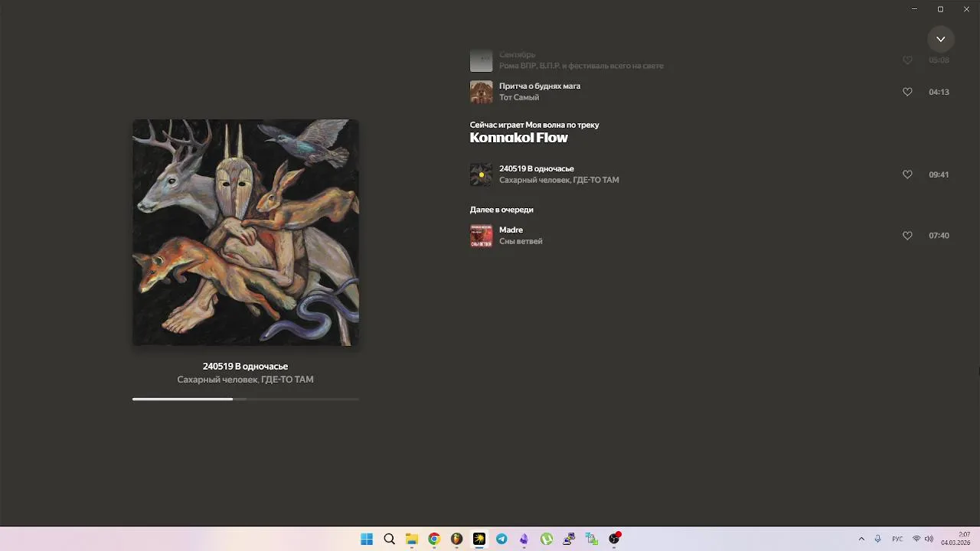Image resolution: width=980 pixels, height=551 pixels.
Task: Open artist Сахарный человек, ГДЕ-ТО ТАМ under cover
Action: (x=245, y=380)
